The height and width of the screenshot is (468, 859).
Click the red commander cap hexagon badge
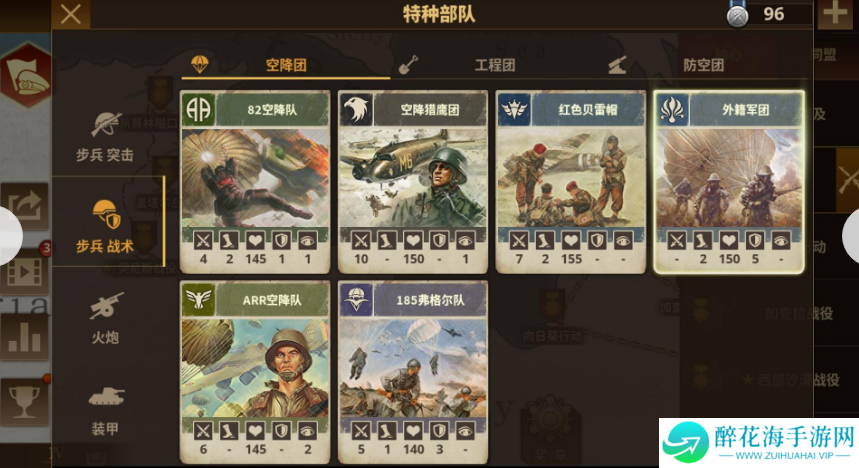26,76
